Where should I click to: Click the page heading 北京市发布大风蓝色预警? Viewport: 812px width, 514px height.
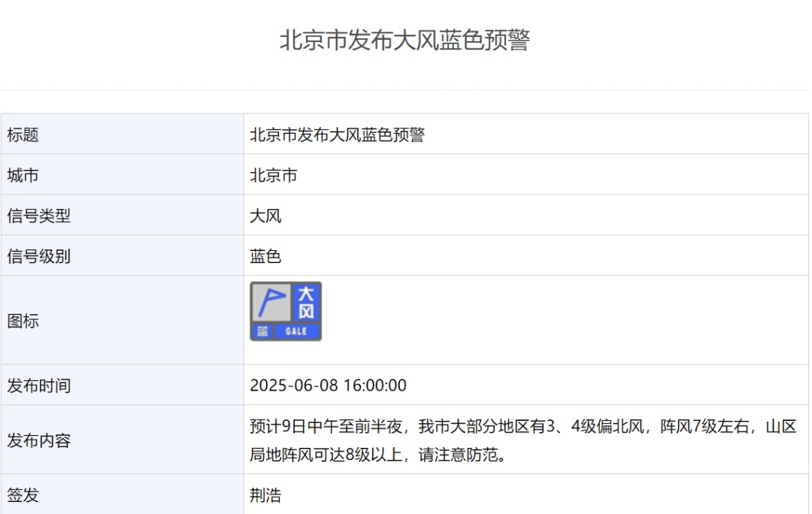(405, 40)
